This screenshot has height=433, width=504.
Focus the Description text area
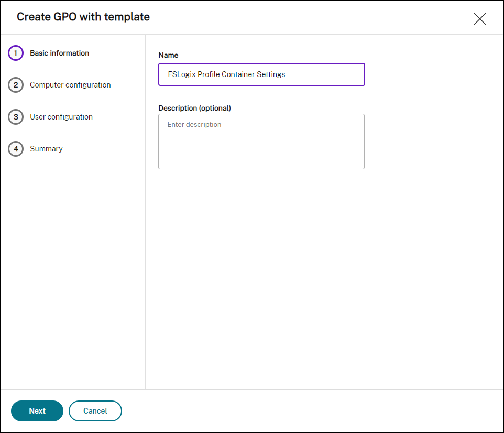(x=261, y=142)
